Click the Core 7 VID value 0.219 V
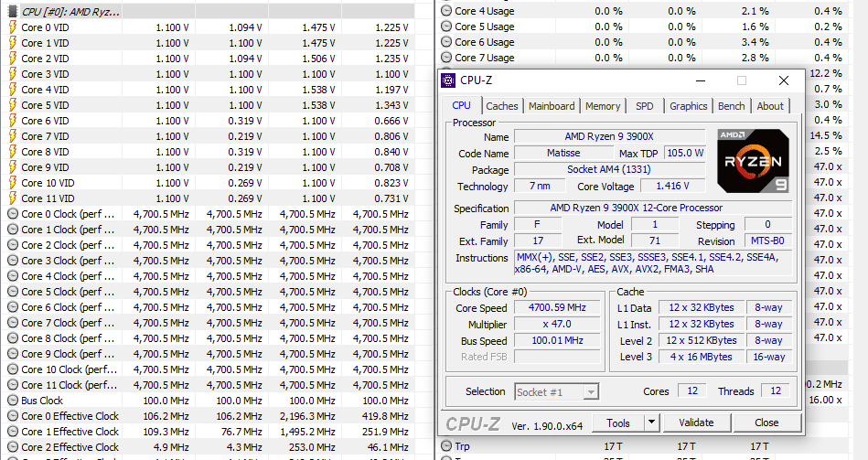The image size is (868, 460). (245, 136)
